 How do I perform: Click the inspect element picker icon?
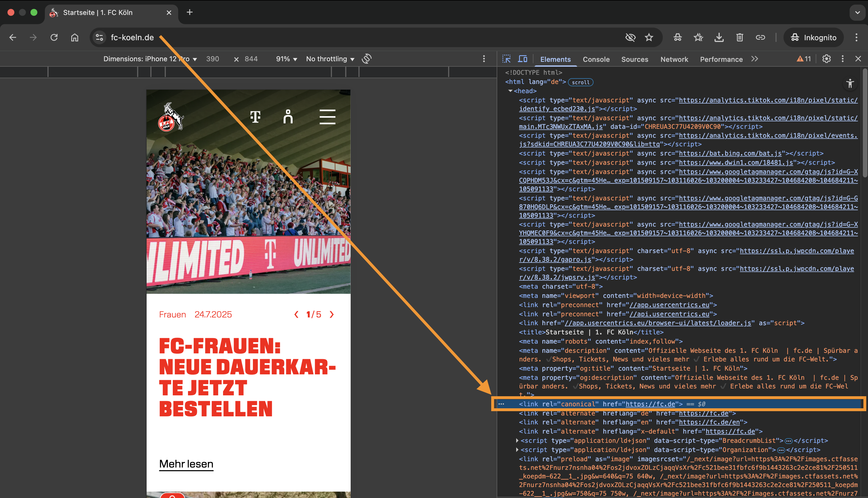(x=506, y=59)
